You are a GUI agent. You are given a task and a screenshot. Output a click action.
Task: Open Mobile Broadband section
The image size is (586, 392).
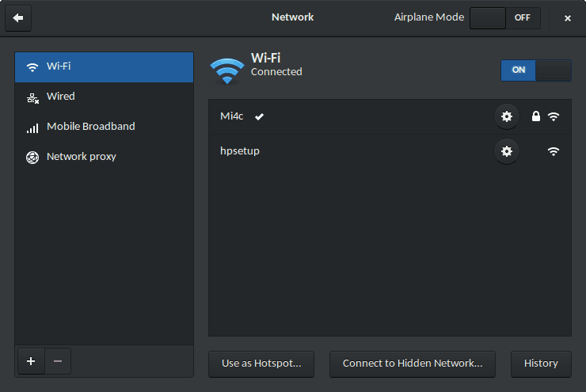104,127
